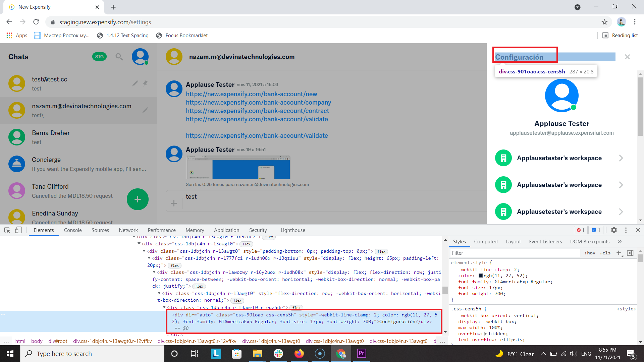Image resolution: width=644 pixels, height=362 pixels.
Task: Click the rgb(11, 27, 52) color swatch
Action: (481, 276)
